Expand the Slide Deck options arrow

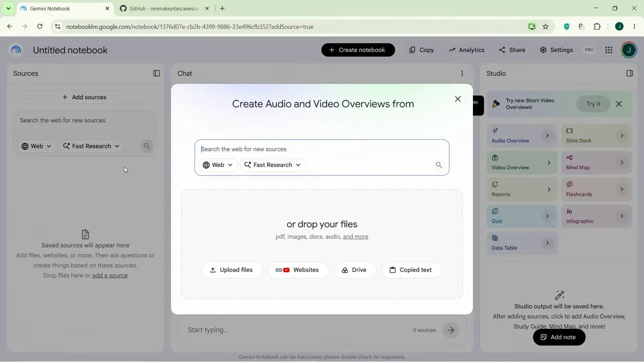[622, 136]
